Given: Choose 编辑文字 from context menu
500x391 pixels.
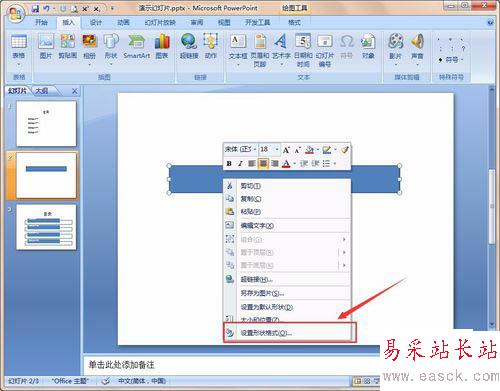Looking at the screenshot, I should [287, 226].
